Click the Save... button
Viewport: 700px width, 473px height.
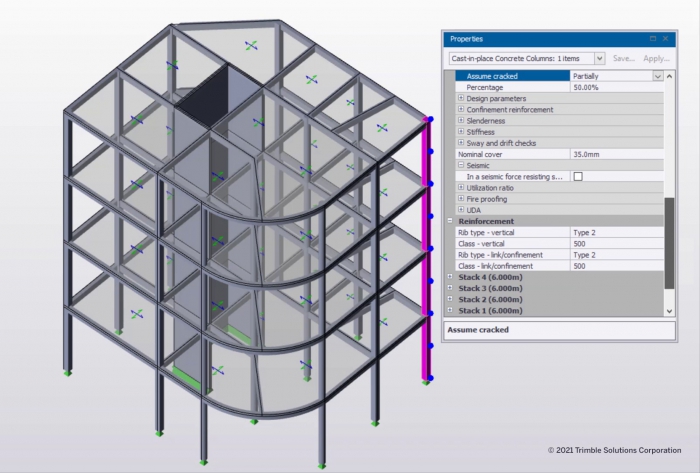click(x=624, y=59)
